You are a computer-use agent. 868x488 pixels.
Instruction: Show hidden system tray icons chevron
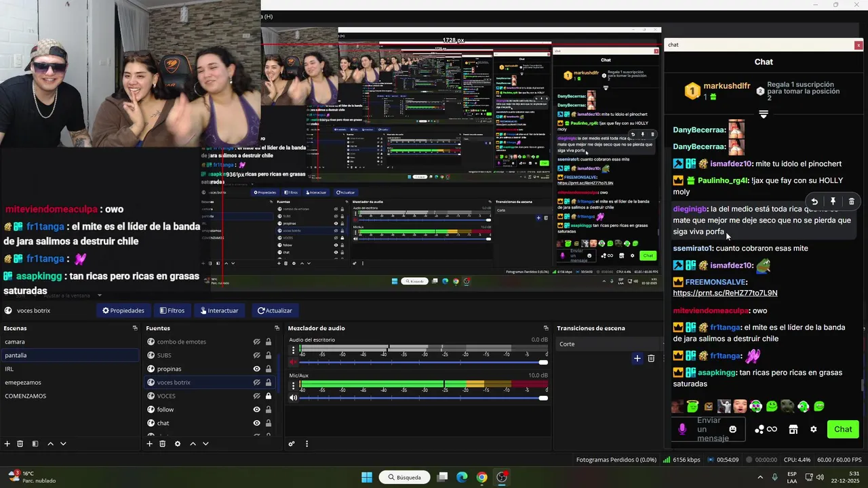(x=759, y=477)
